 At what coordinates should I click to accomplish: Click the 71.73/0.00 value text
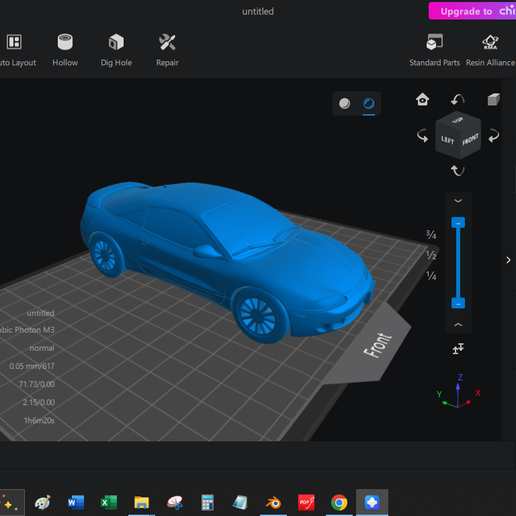[37, 384]
